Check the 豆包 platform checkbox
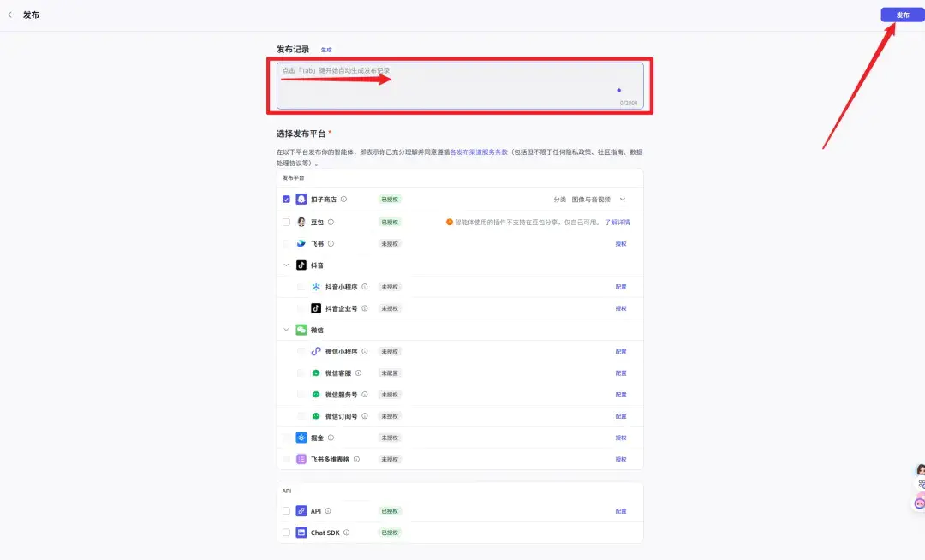 (x=286, y=223)
